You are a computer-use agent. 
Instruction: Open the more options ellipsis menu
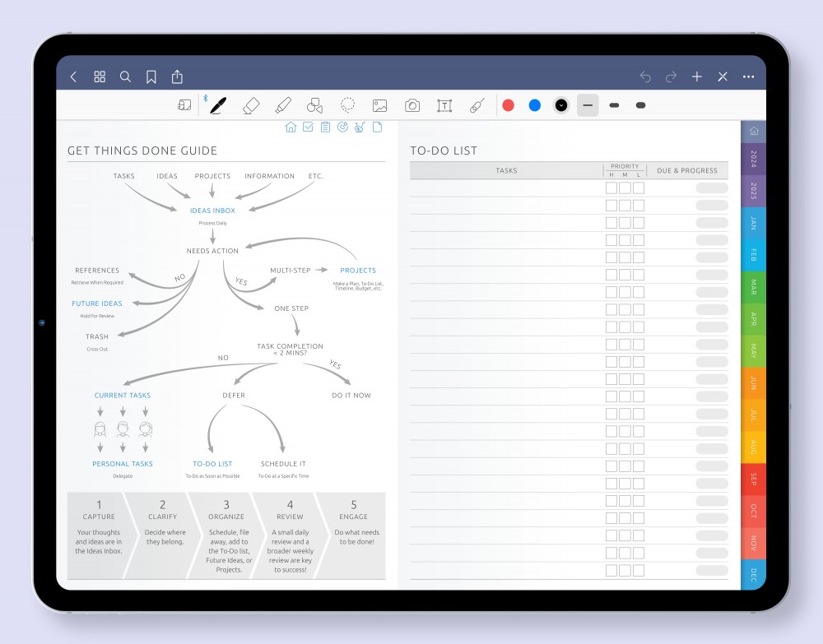coord(748,76)
